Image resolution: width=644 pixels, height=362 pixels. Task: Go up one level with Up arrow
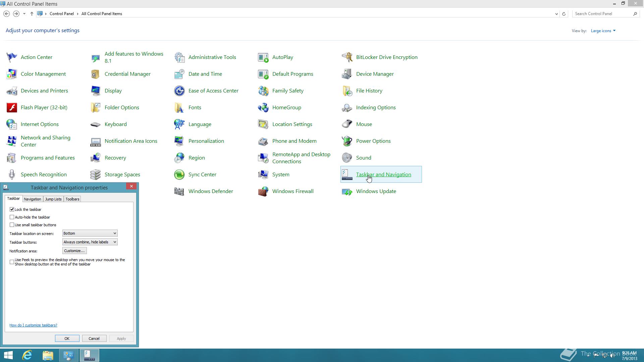pyautogui.click(x=32, y=14)
